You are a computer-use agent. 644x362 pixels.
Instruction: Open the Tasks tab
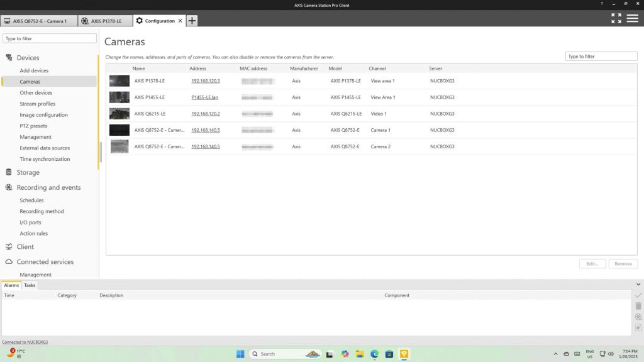tap(30, 285)
